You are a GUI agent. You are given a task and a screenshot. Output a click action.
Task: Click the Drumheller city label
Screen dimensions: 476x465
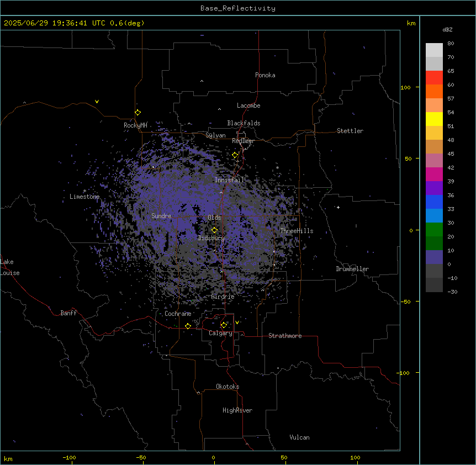pos(352,269)
